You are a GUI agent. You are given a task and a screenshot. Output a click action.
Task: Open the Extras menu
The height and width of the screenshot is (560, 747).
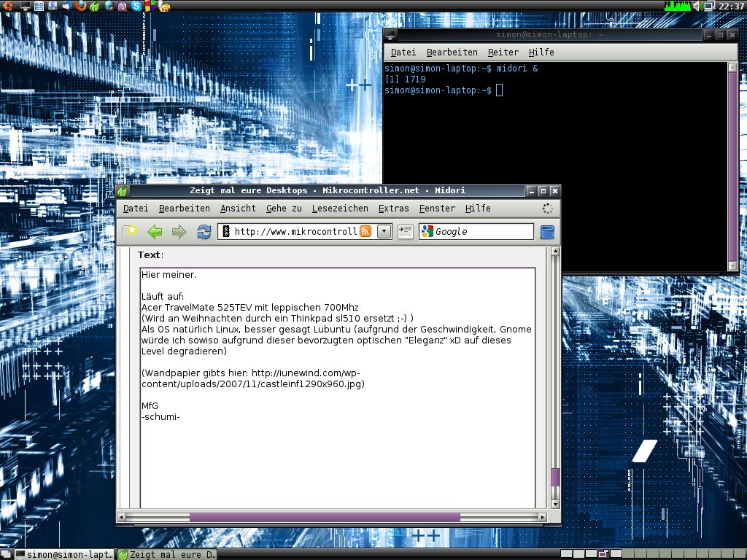393,209
